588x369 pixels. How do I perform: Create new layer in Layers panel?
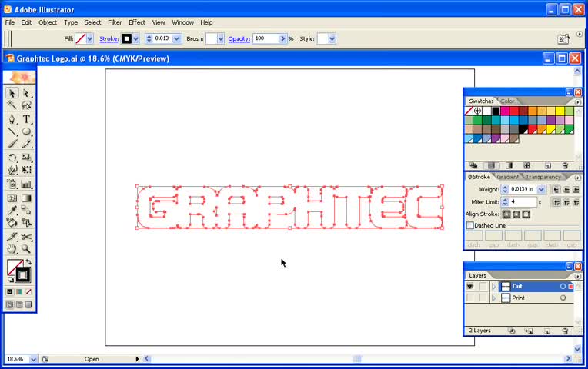click(547, 331)
